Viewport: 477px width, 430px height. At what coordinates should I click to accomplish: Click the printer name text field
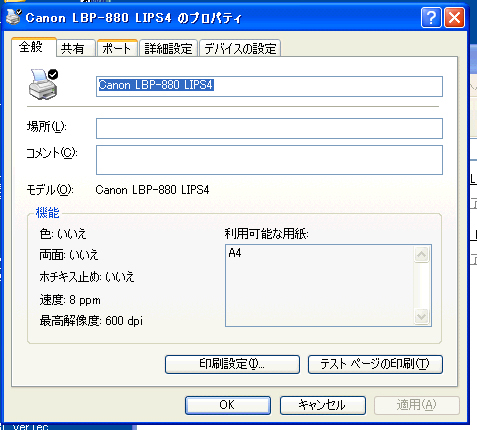(269, 86)
